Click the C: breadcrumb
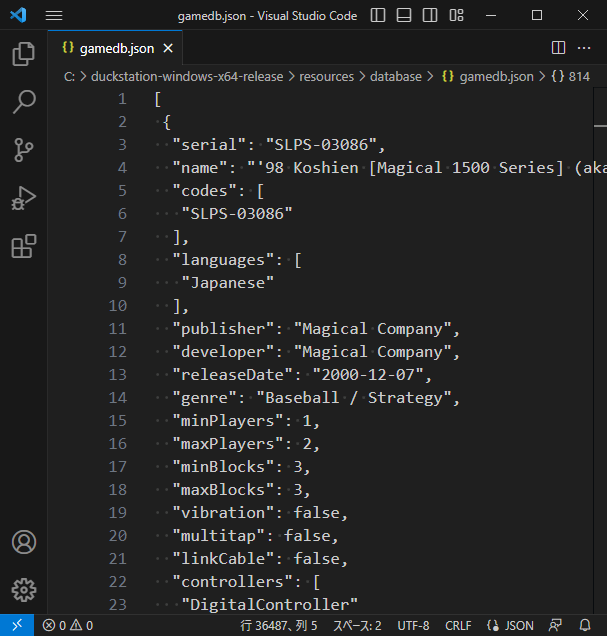607x636 pixels. coord(69,77)
